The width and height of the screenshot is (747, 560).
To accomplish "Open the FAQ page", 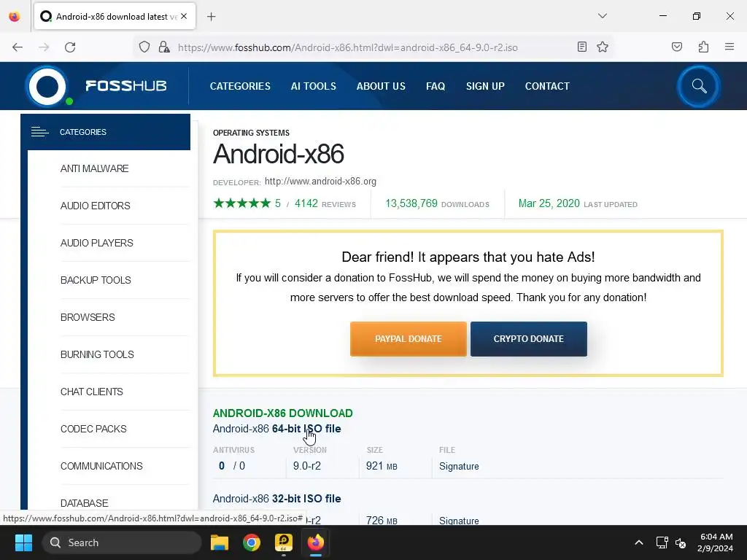I will point(436,86).
